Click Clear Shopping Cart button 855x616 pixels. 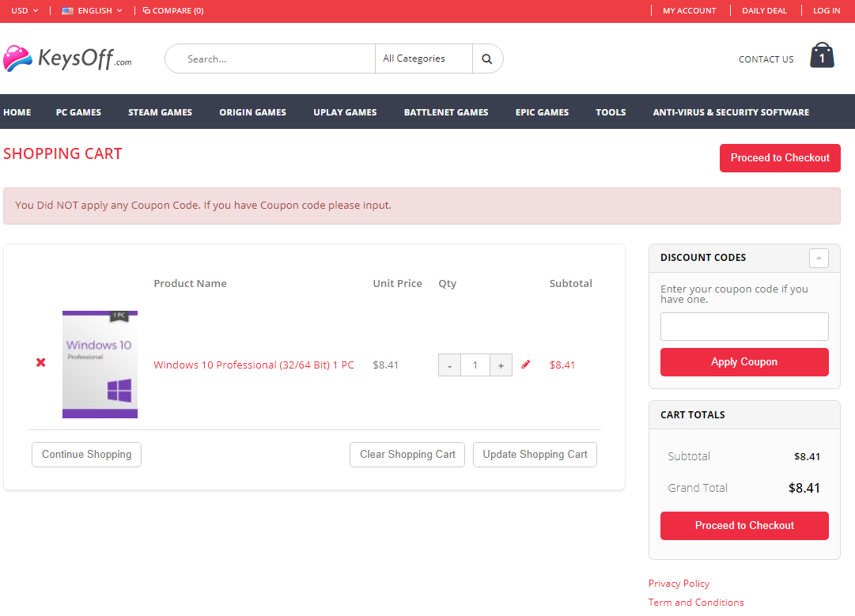[x=407, y=455]
